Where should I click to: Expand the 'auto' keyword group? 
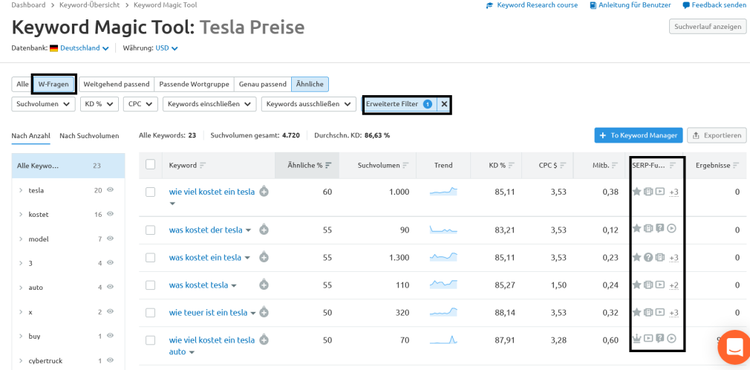coord(21,287)
